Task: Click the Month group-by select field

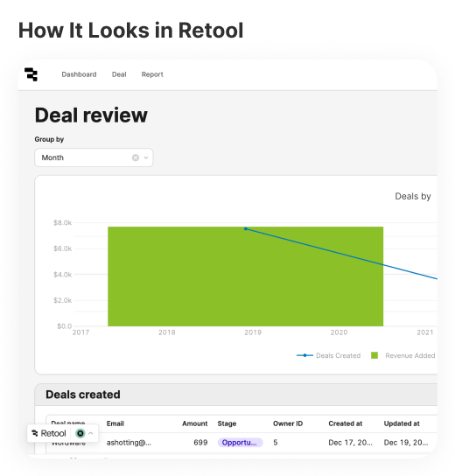Action: [x=94, y=157]
